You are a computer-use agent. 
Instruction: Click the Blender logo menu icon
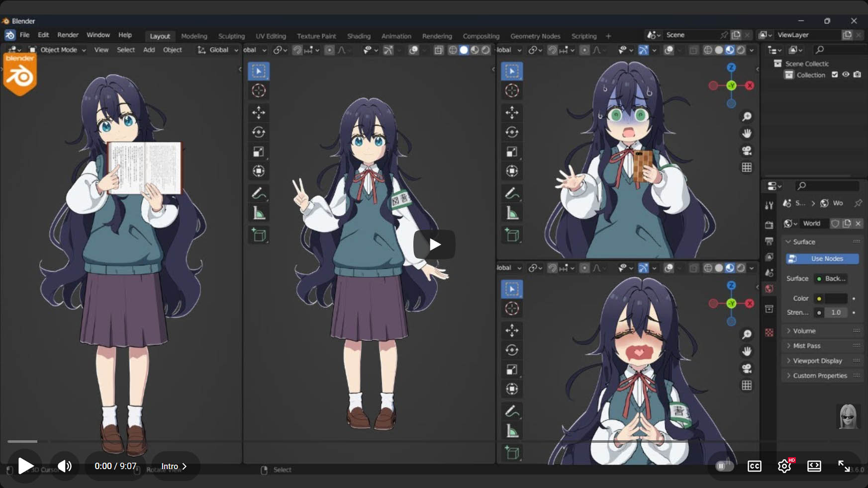coord(10,35)
